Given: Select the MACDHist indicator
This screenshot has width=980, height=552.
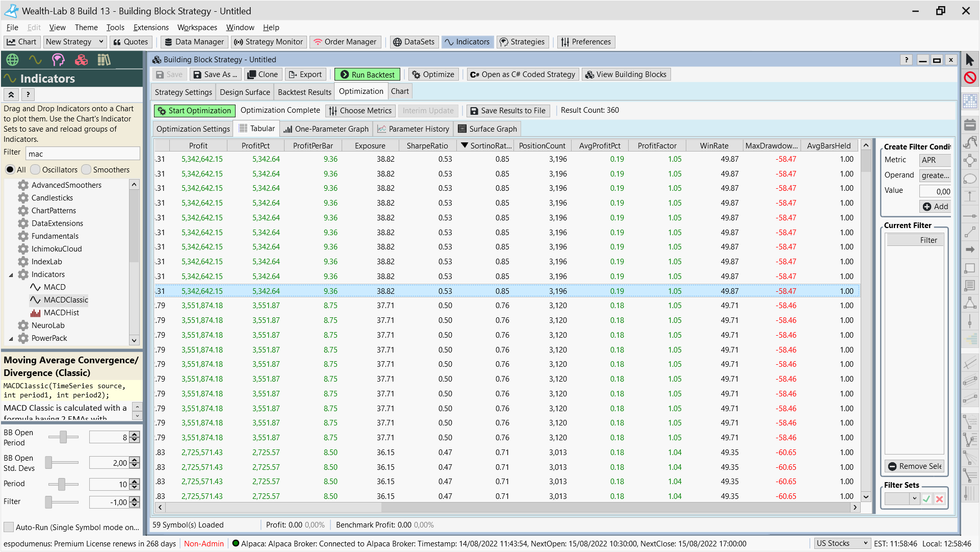Looking at the screenshot, I should (61, 313).
